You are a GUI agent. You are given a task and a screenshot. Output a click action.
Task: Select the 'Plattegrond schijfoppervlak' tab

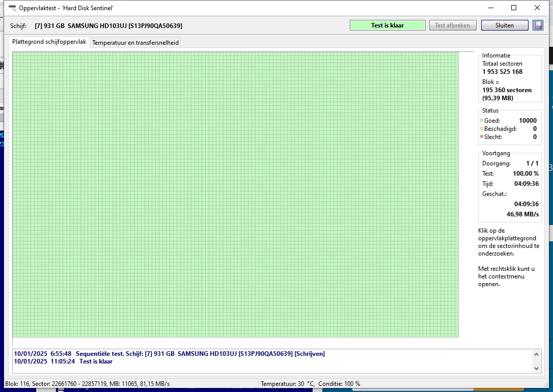pos(49,42)
